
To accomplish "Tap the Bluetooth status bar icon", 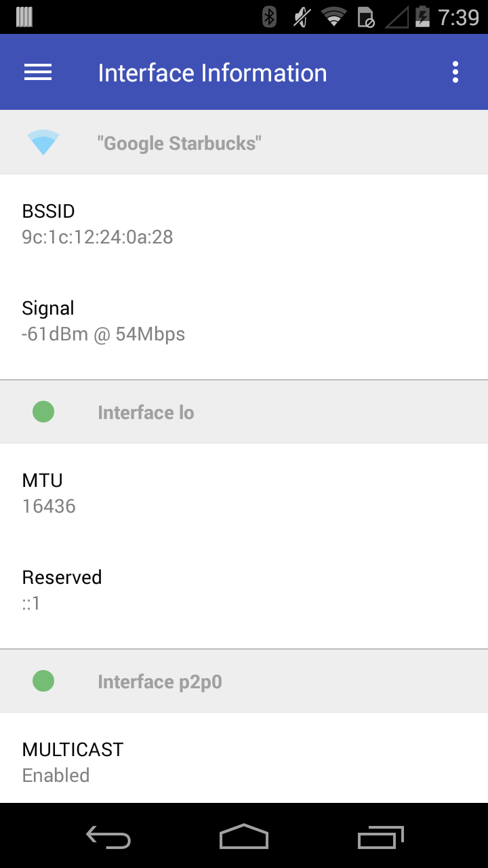I will [x=269, y=17].
